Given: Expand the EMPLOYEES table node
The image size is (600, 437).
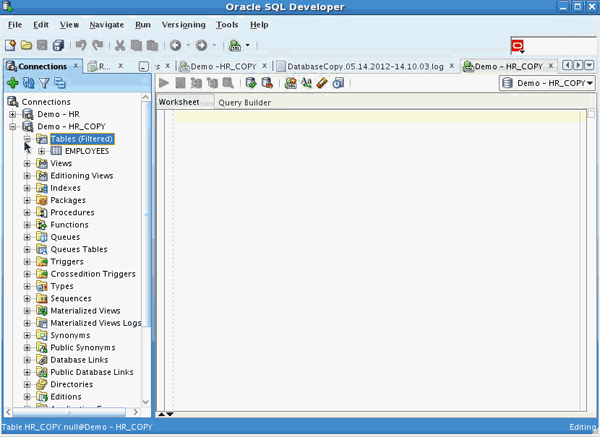Looking at the screenshot, I should [x=41, y=151].
